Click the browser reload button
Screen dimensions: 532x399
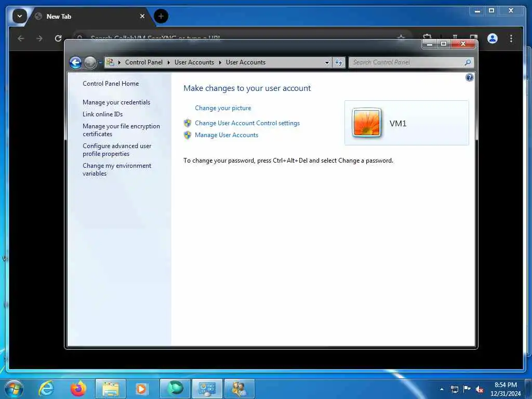click(x=58, y=38)
